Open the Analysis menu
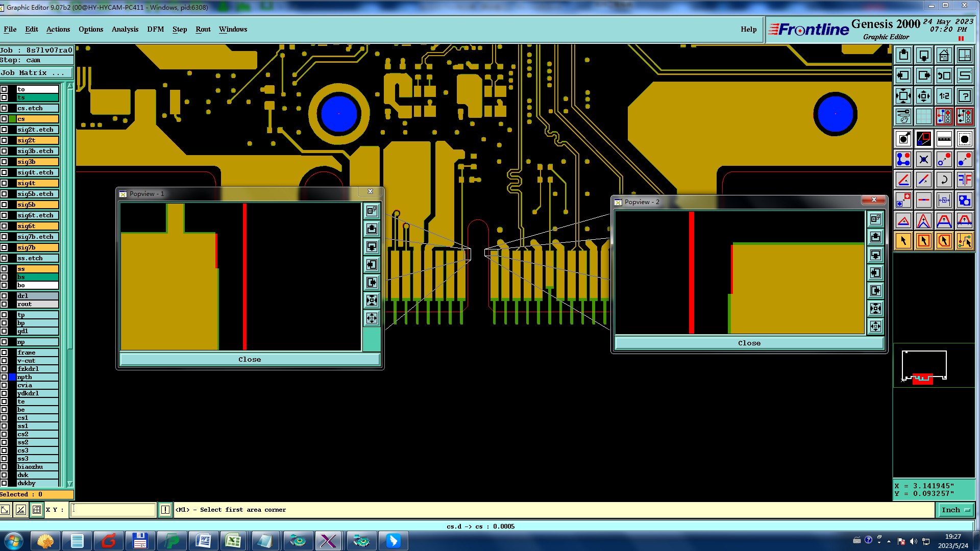This screenshot has width=980, height=551. 125,30
